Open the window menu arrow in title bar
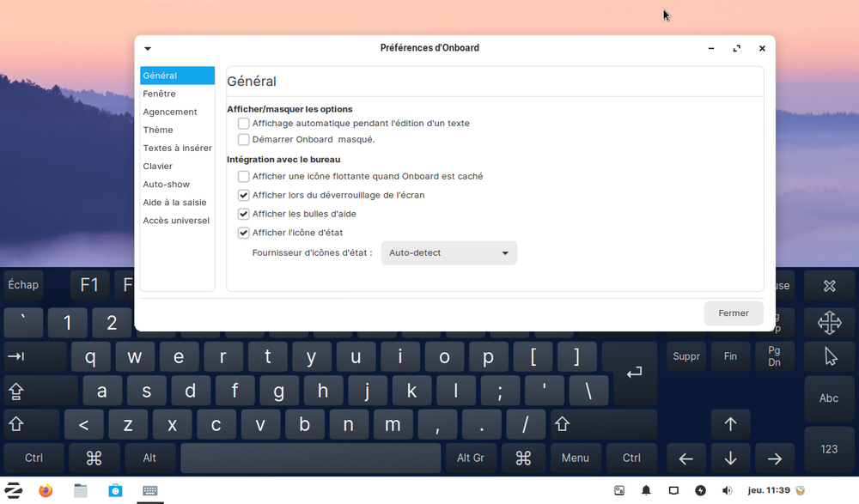This screenshot has width=859, height=504. (148, 49)
